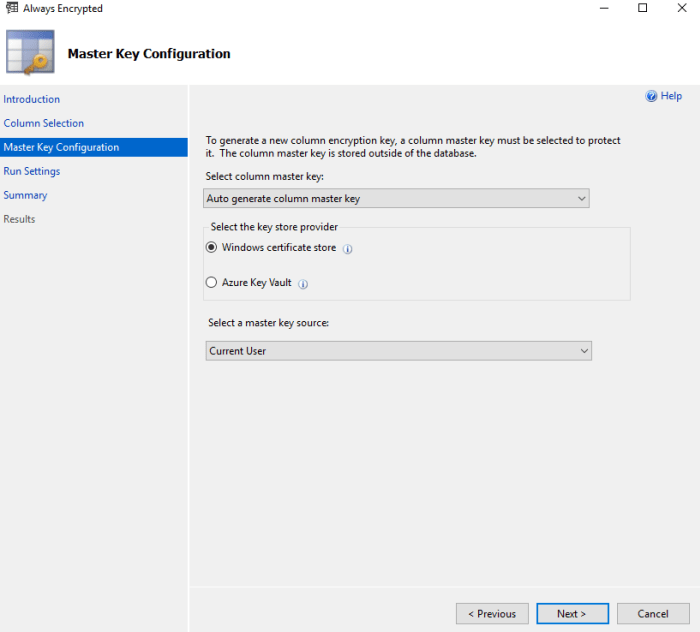
Task: Jump to the Run Settings page
Action: click(x=32, y=171)
